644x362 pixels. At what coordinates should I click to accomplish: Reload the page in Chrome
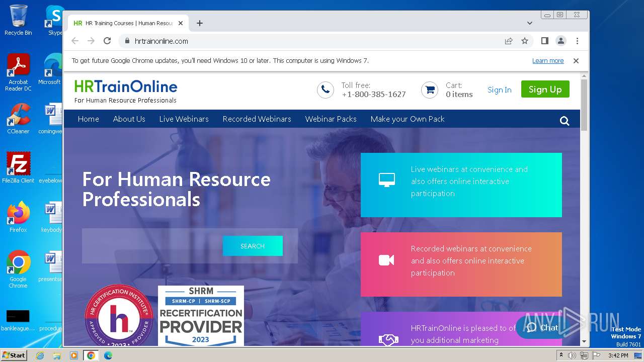pos(107,41)
